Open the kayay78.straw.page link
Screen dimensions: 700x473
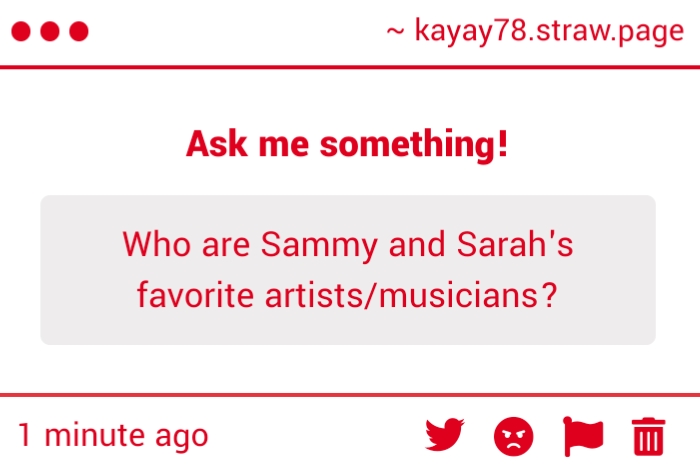pyautogui.click(x=547, y=31)
